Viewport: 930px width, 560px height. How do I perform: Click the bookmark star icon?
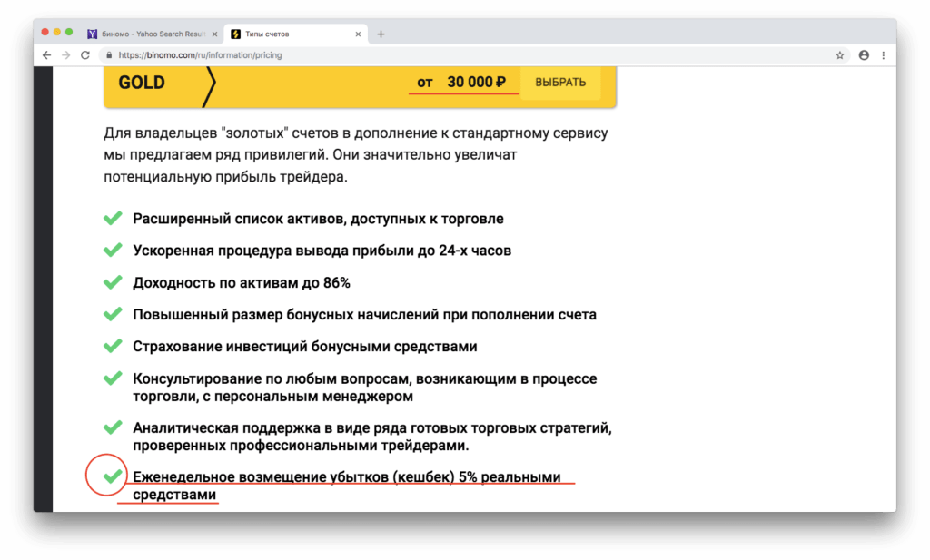click(x=839, y=54)
